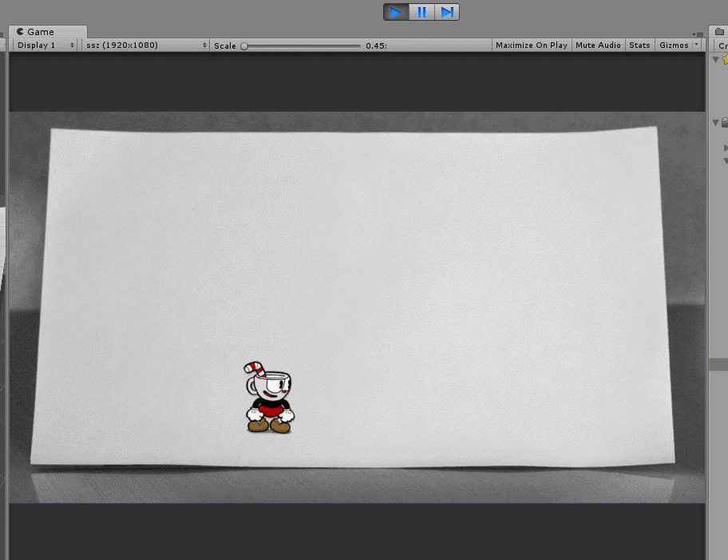Open the Display 1 dropdown
Image resolution: width=728 pixels, height=560 pixels.
click(x=45, y=45)
